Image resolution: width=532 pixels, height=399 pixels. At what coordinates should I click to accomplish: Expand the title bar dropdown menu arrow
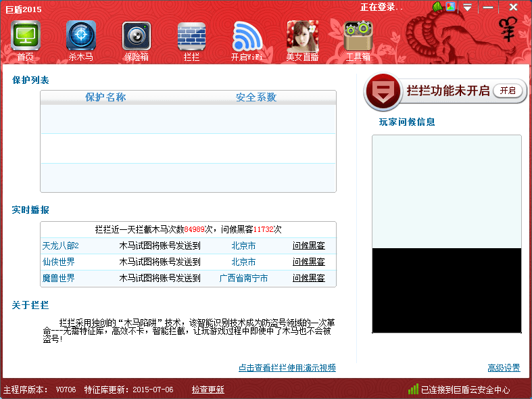467,7
